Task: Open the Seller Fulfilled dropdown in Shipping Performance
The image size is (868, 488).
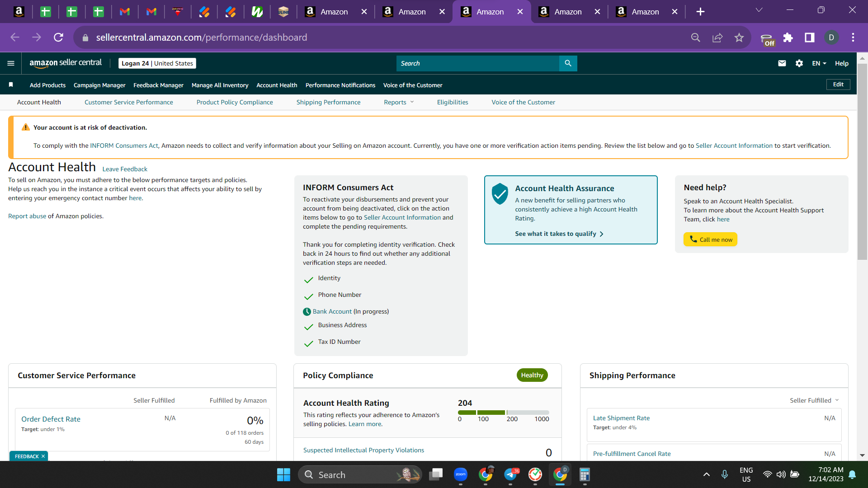Action: pyautogui.click(x=814, y=400)
